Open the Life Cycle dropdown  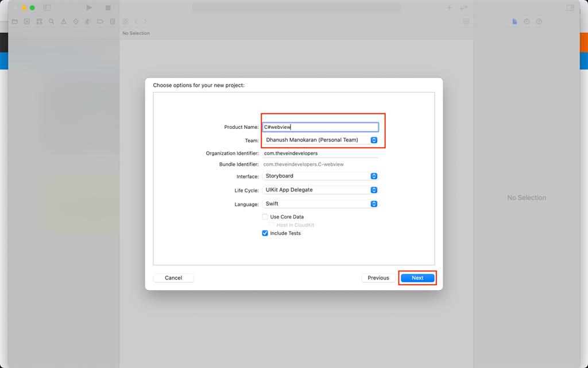(x=373, y=190)
